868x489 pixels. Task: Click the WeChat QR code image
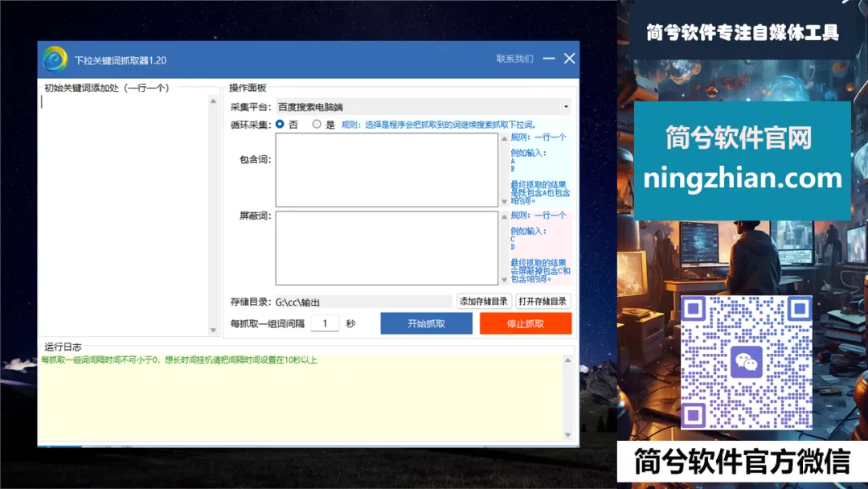[x=746, y=363]
